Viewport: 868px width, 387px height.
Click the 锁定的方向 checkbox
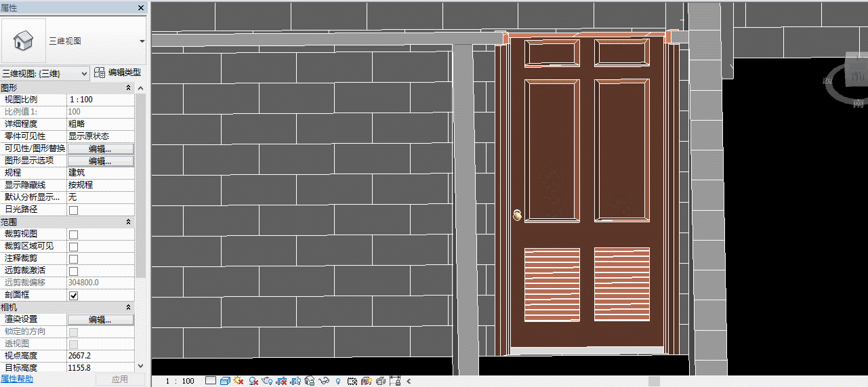pos(73,331)
